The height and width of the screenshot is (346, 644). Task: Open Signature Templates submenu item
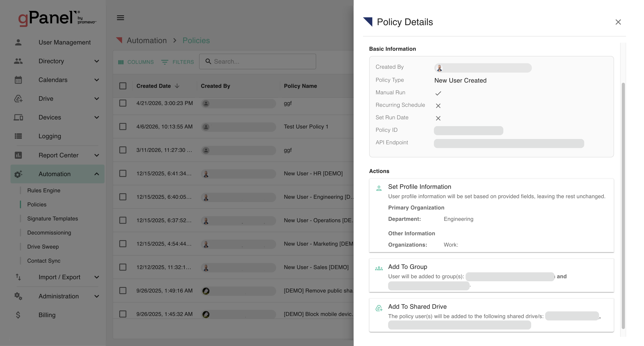coord(52,219)
